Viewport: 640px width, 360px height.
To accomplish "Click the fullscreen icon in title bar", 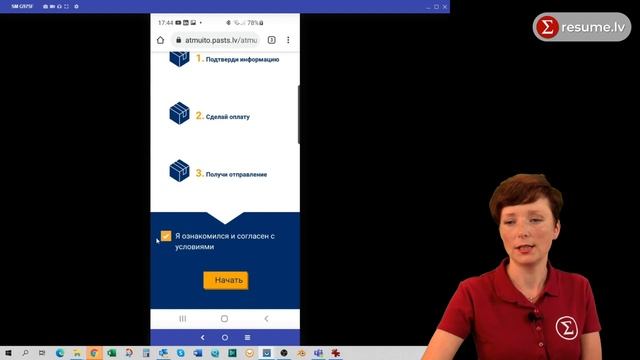I will point(66,7).
